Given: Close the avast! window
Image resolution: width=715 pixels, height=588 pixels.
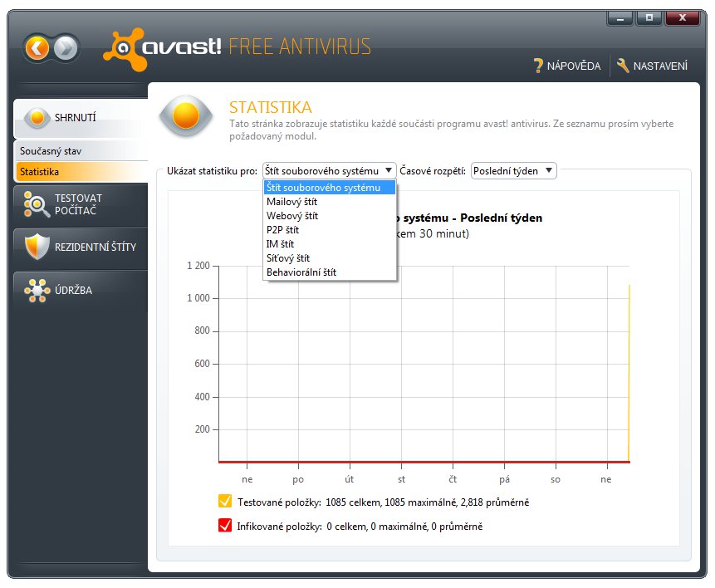Looking at the screenshot, I should click(683, 17).
